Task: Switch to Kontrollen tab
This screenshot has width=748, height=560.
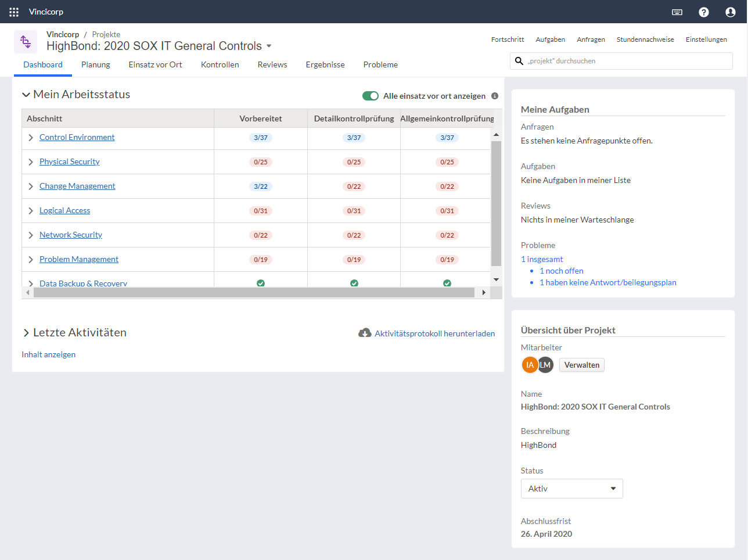Action: [220, 64]
